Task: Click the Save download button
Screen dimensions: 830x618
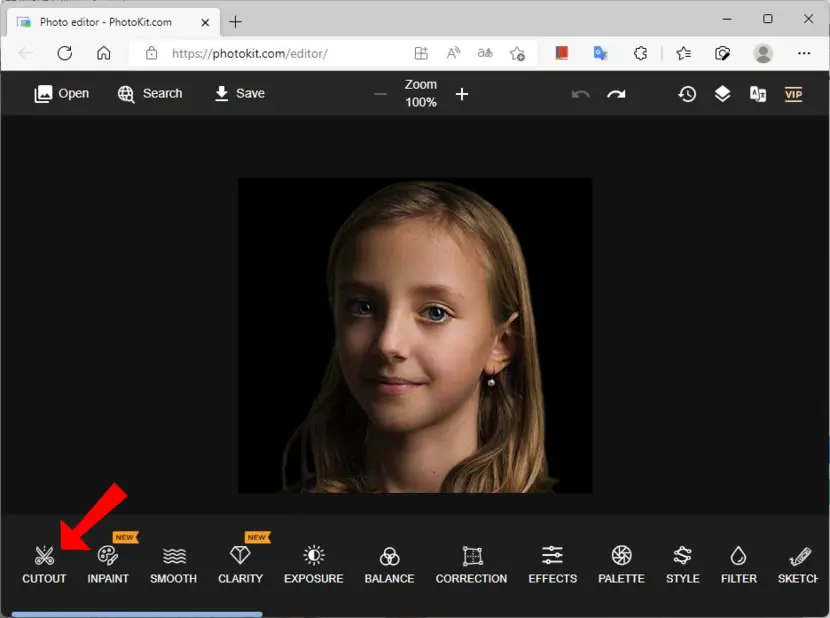Action: pos(240,94)
